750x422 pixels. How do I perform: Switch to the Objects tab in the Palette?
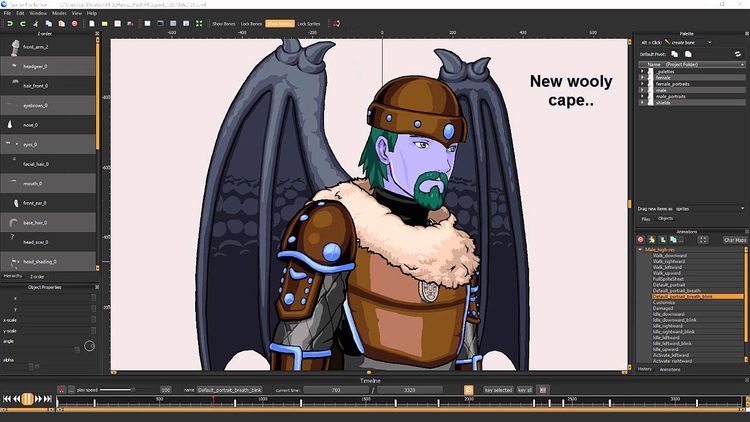coord(665,219)
